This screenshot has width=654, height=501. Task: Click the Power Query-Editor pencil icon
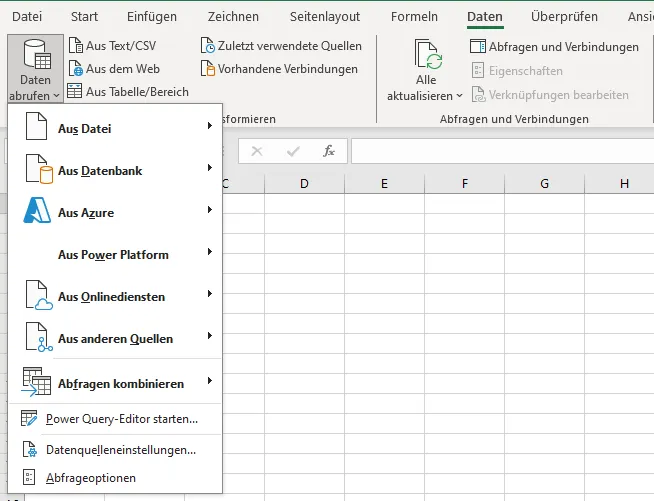coord(29,418)
